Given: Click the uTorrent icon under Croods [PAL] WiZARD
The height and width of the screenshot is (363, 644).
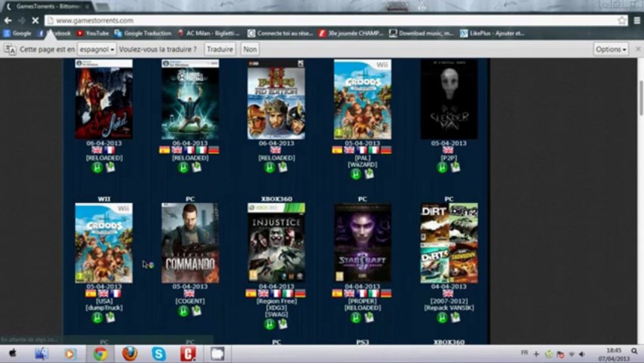Looking at the screenshot, I should 356,174.
